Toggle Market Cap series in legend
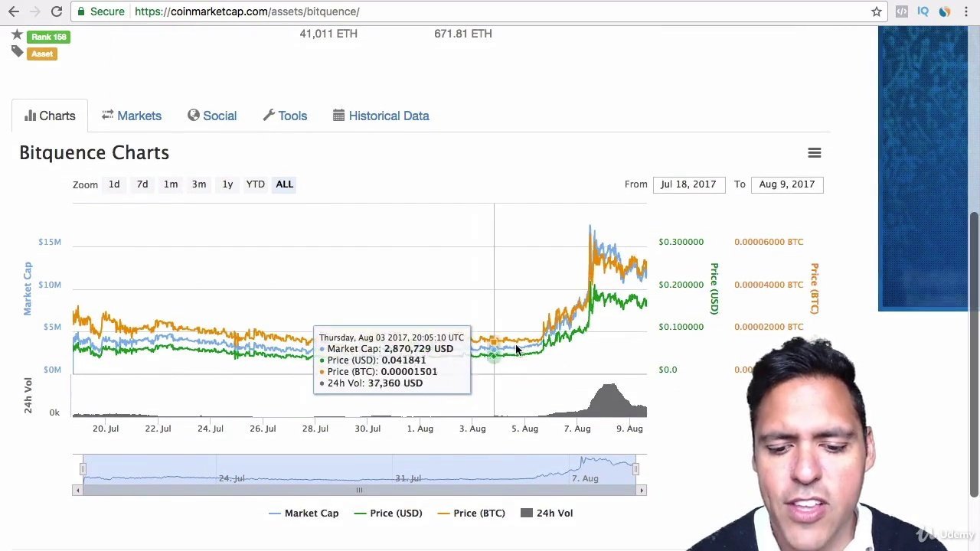 point(304,513)
